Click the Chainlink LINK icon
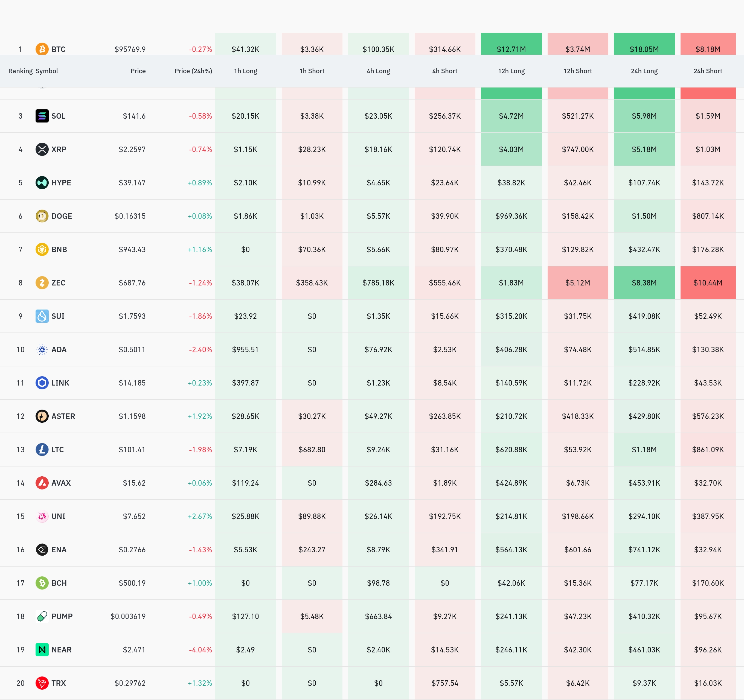Screen dimensions: 744x700 click(42, 383)
